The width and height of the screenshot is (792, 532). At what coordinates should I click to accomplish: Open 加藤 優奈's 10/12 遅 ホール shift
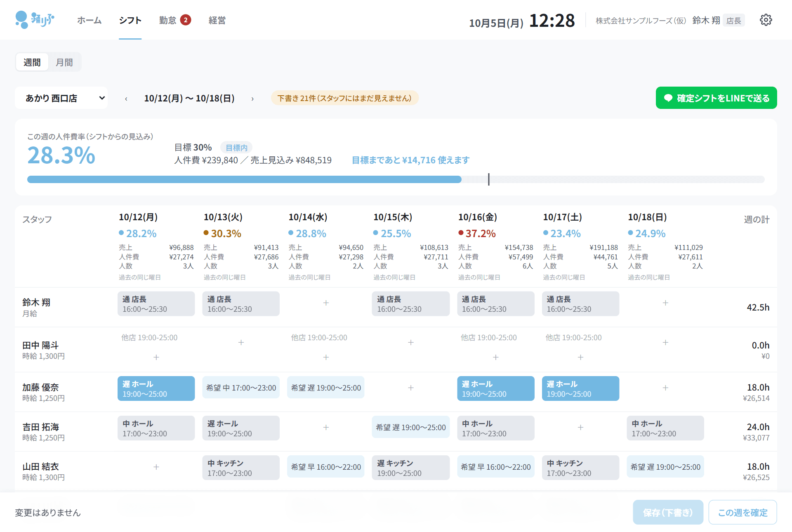click(156, 388)
